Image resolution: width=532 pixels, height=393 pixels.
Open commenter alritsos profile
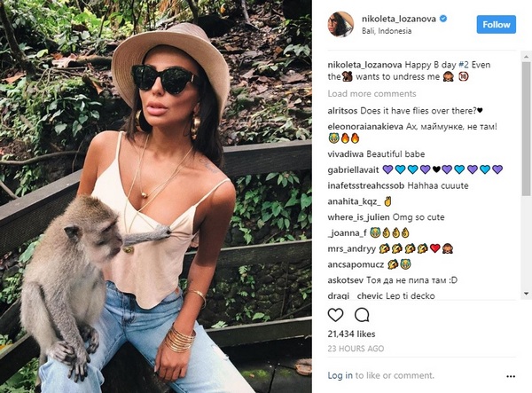click(x=342, y=111)
